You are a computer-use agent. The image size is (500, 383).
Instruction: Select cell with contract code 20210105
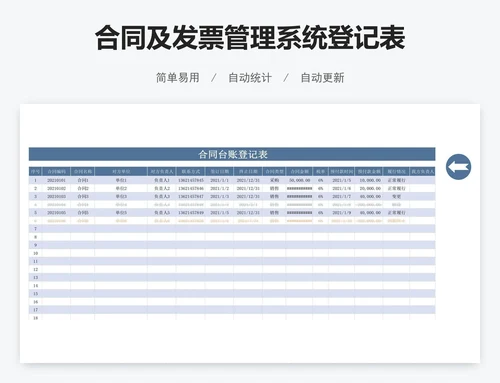point(56,213)
